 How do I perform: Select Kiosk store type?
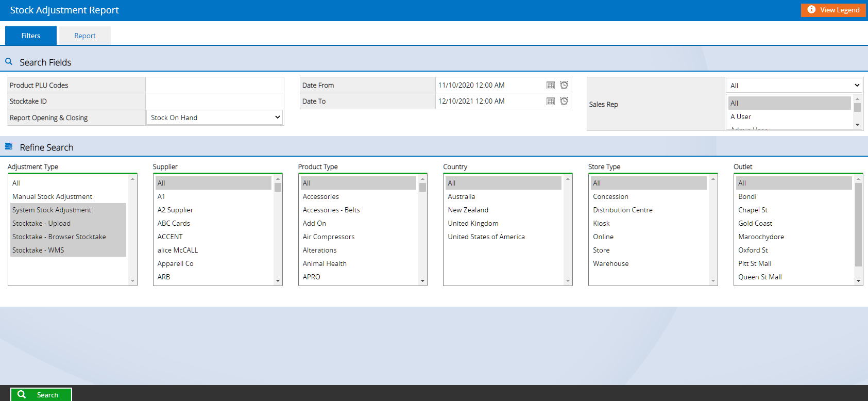(649, 223)
